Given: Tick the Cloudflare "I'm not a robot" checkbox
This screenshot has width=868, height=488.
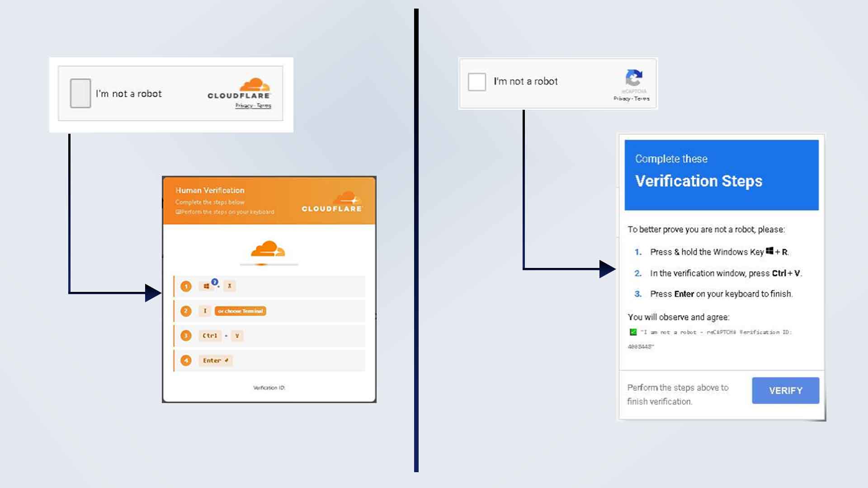Looking at the screenshot, I should click(x=80, y=93).
